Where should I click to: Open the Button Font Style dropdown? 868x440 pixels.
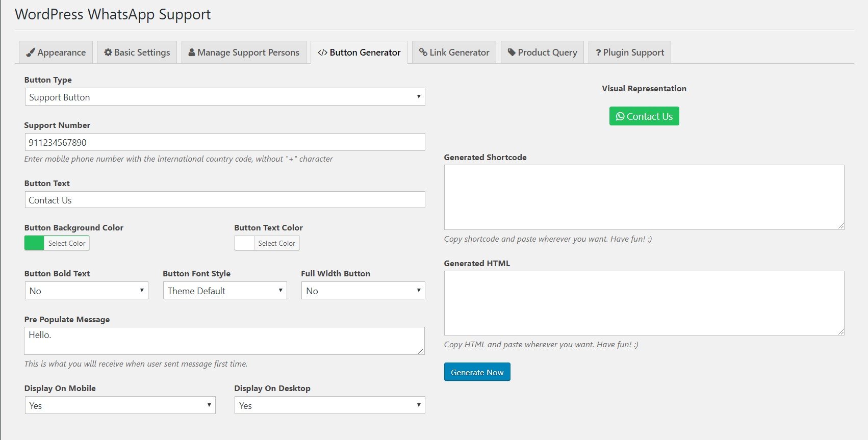point(225,291)
